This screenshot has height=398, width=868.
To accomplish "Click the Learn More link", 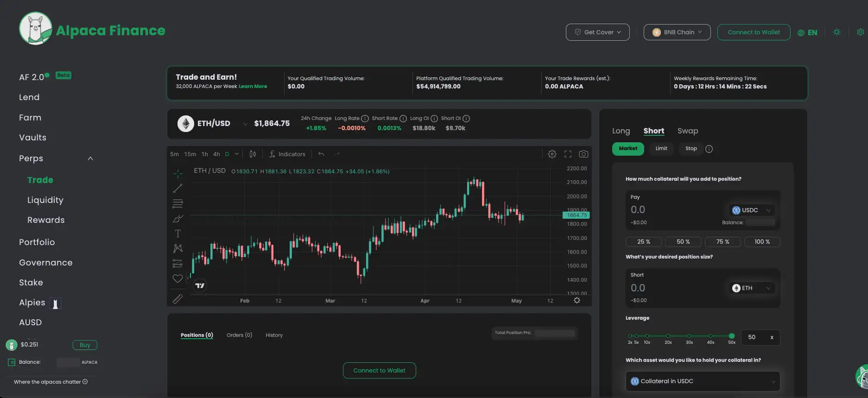I will pyautogui.click(x=253, y=87).
